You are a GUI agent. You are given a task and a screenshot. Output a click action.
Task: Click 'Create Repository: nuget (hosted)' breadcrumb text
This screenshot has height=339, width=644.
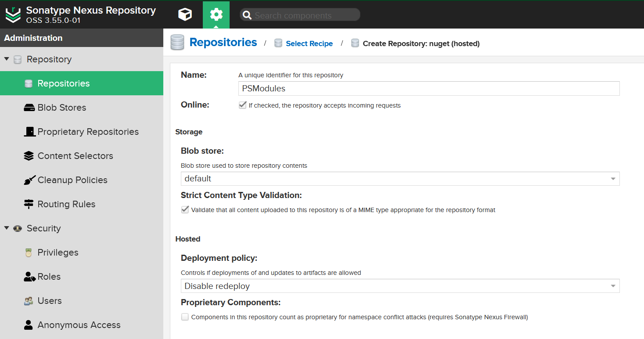(421, 43)
